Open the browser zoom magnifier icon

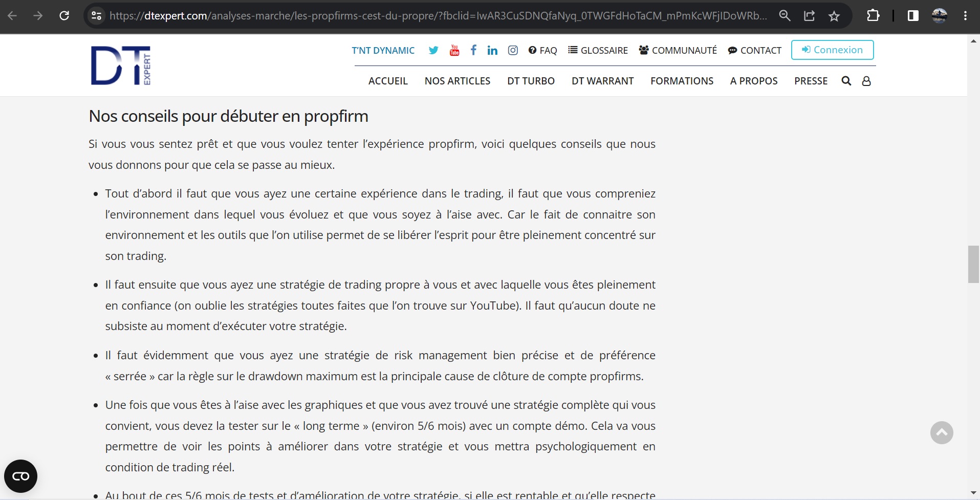[x=785, y=16]
